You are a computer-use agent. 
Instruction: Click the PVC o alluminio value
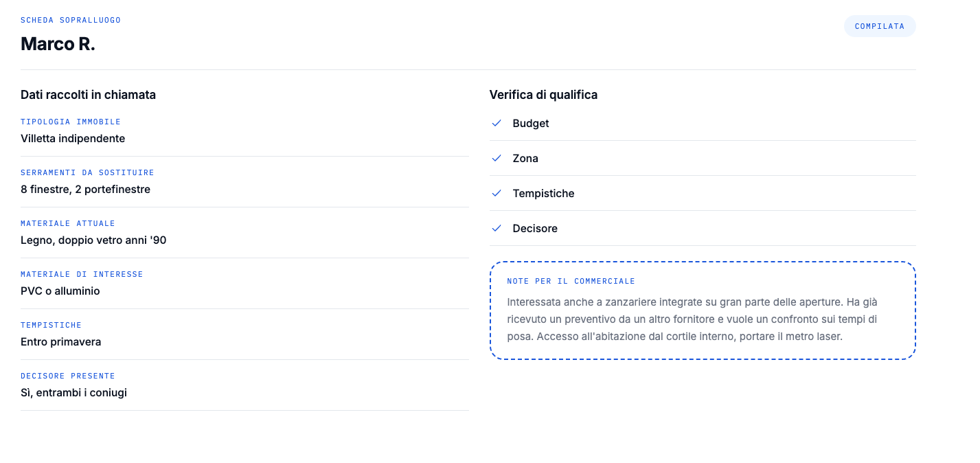point(60,291)
